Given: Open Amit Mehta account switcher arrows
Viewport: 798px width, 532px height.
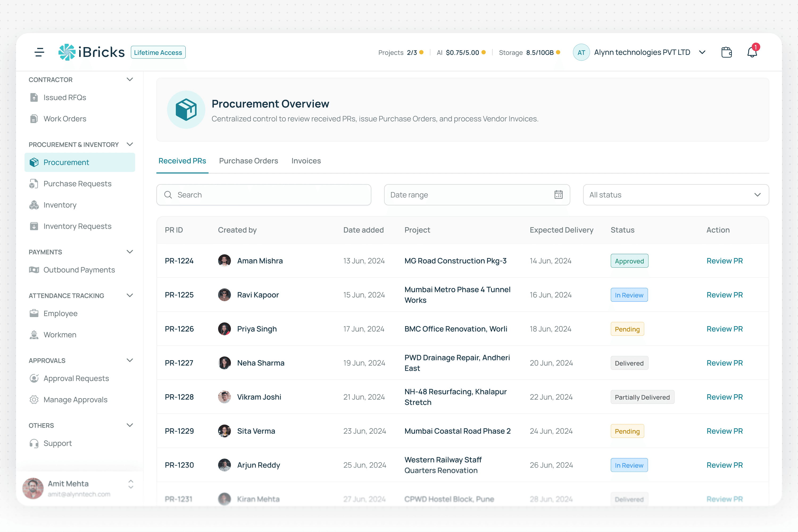Looking at the screenshot, I should coord(131,484).
